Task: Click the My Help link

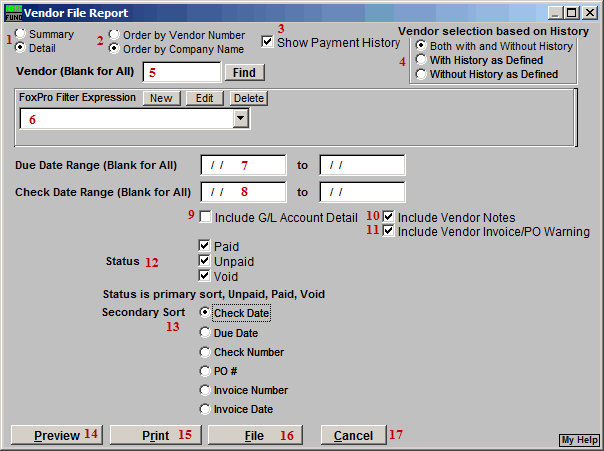Action: coord(579,440)
